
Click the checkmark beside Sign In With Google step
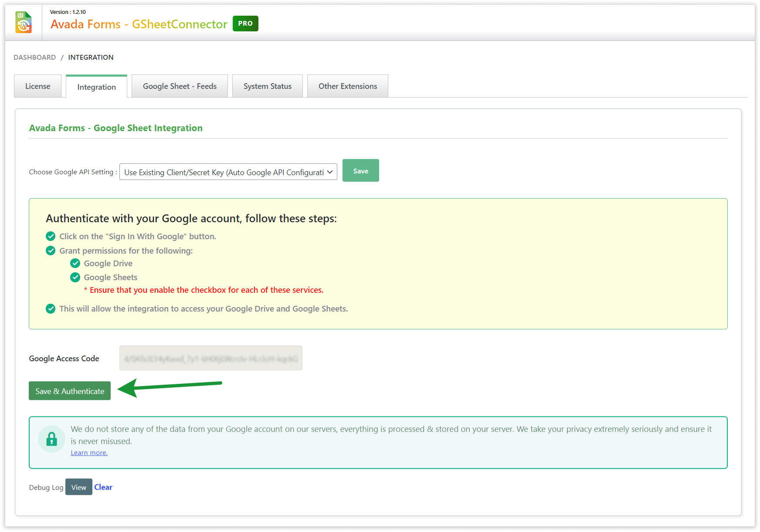[x=51, y=236]
